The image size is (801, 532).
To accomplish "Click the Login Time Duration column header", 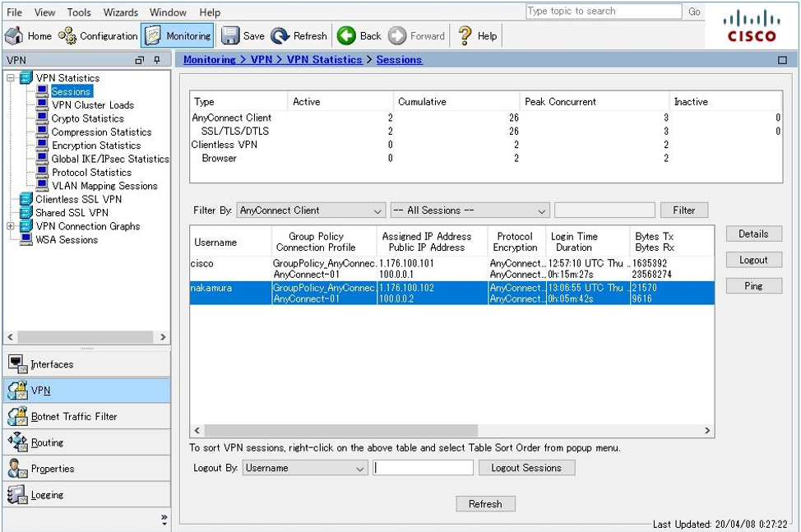I will 587,242.
